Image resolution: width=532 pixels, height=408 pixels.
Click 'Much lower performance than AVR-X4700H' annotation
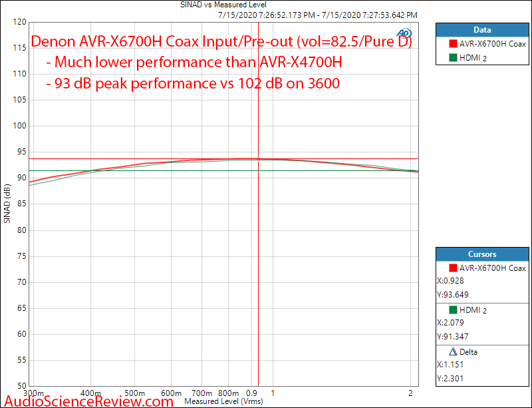click(198, 62)
